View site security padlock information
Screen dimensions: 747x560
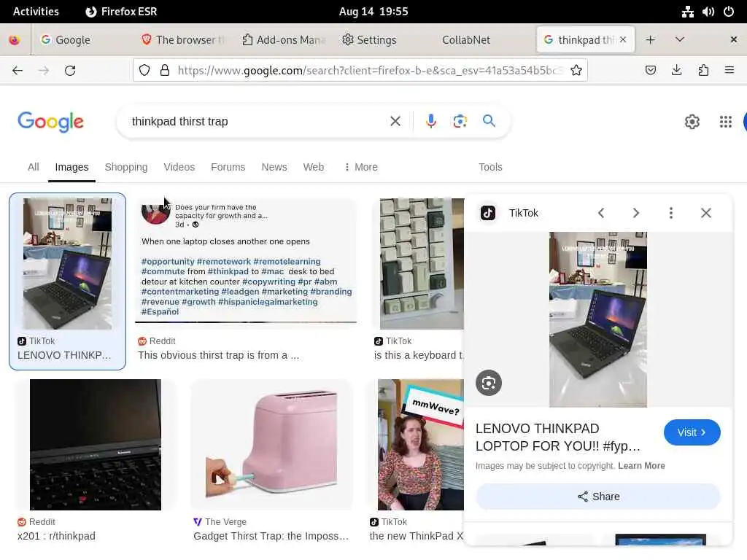point(165,71)
